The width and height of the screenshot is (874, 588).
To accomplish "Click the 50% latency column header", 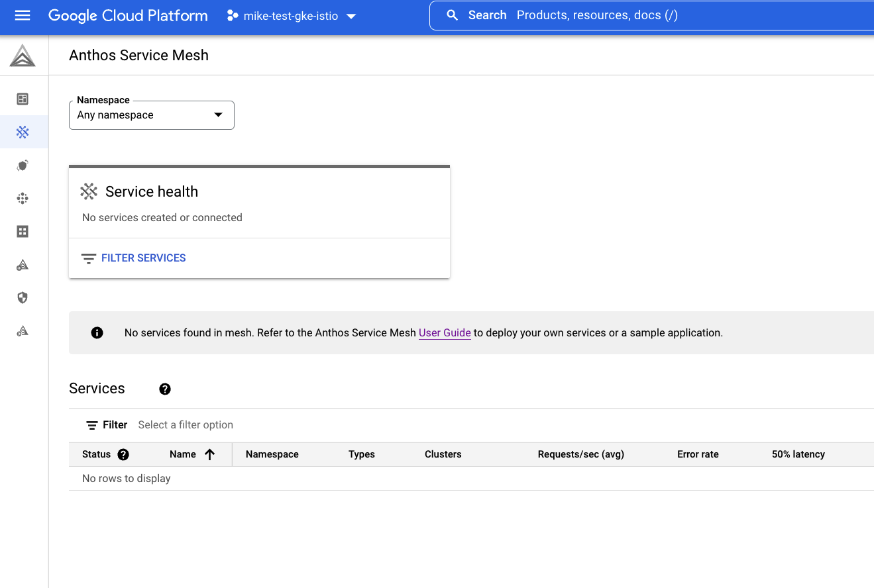I will click(798, 454).
